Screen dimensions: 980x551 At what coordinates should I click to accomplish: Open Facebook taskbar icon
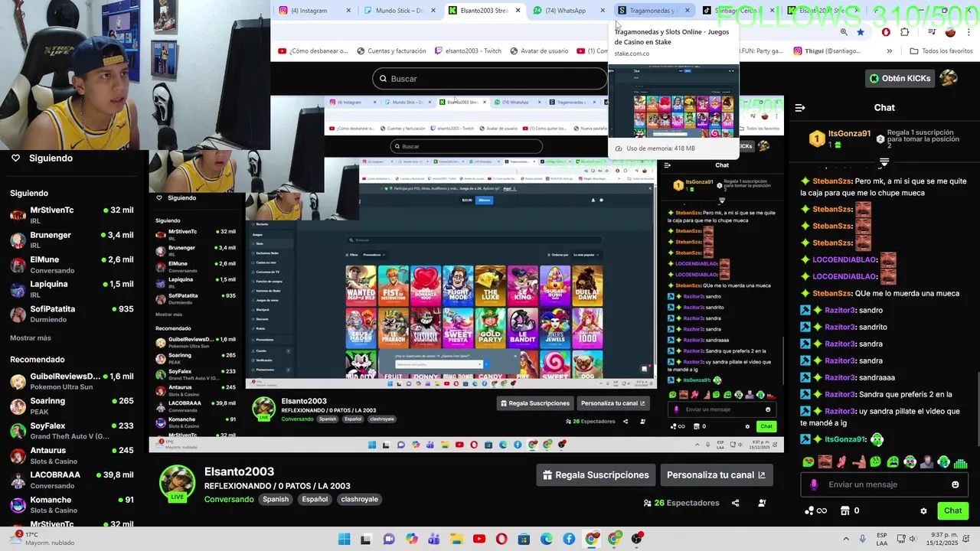click(x=569, y=540)
